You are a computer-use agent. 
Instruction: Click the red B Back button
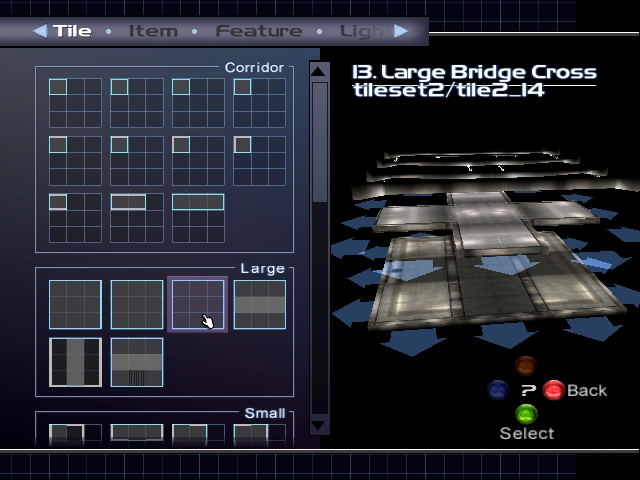click(x=553, y=390)
